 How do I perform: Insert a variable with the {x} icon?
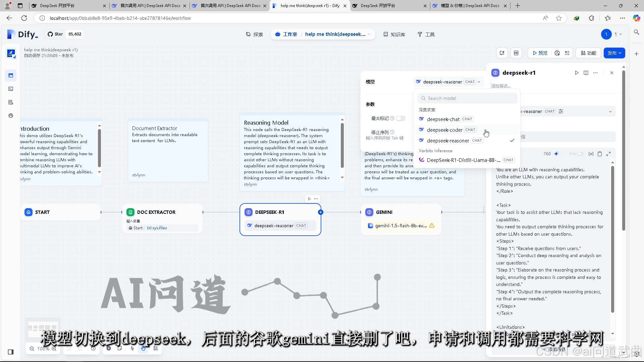click(x=591, y=154)
